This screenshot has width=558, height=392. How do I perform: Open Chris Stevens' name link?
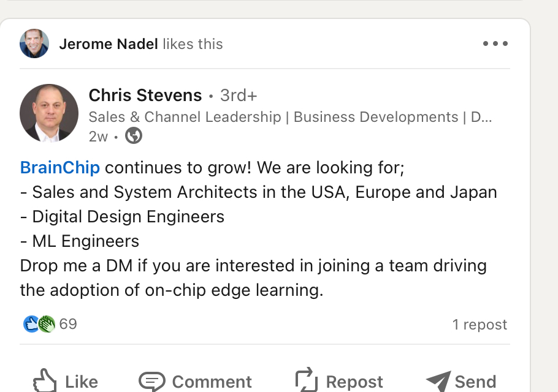click(x=145, y=96)
